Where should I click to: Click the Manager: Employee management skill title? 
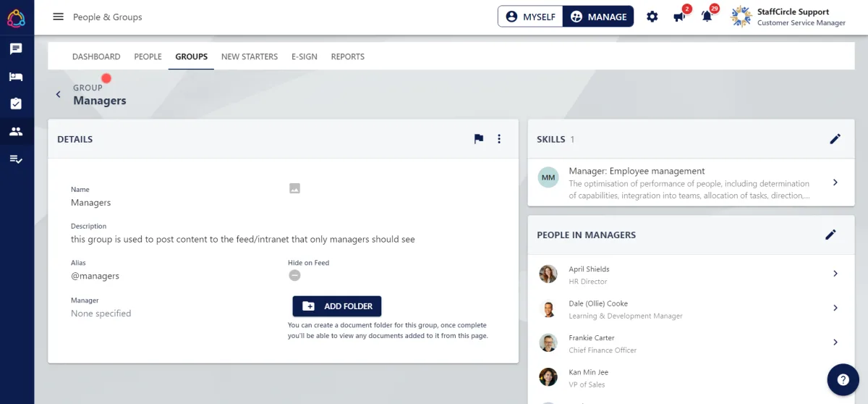637,172
